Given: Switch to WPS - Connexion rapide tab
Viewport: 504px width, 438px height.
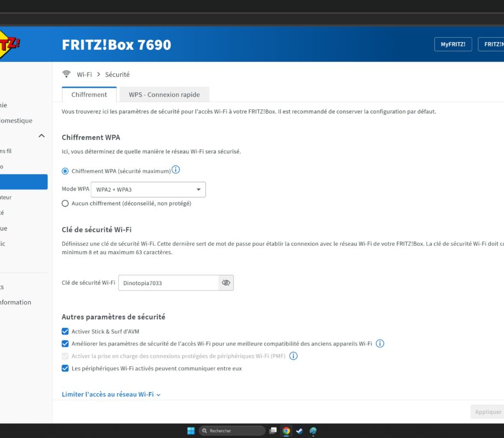Looking at the screenshot, I should tap(164, 95).
